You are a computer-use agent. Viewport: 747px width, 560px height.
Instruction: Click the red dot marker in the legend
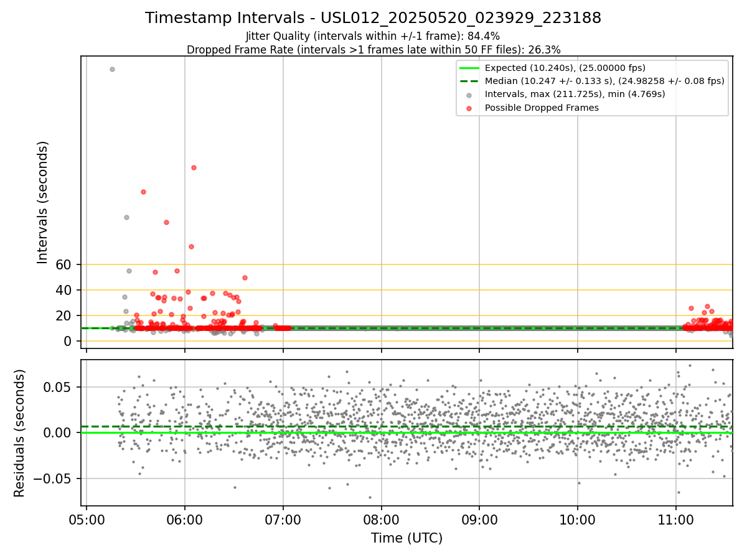tap(469, 108)
